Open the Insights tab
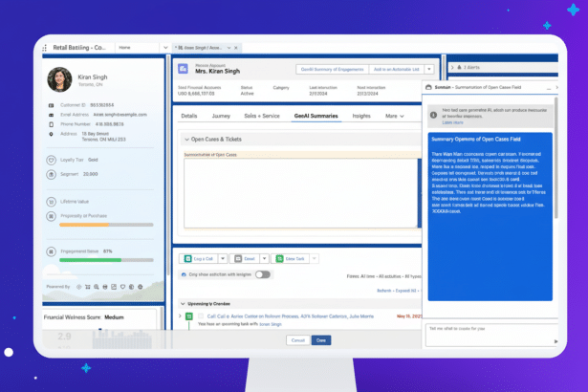 click(x=361, y=116)
